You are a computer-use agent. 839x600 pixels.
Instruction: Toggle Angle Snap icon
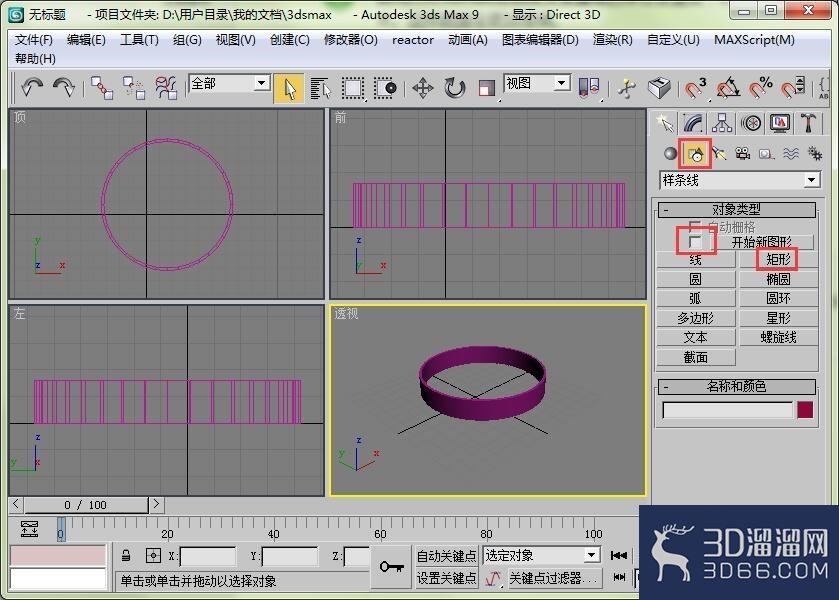[x=728, y=88]
